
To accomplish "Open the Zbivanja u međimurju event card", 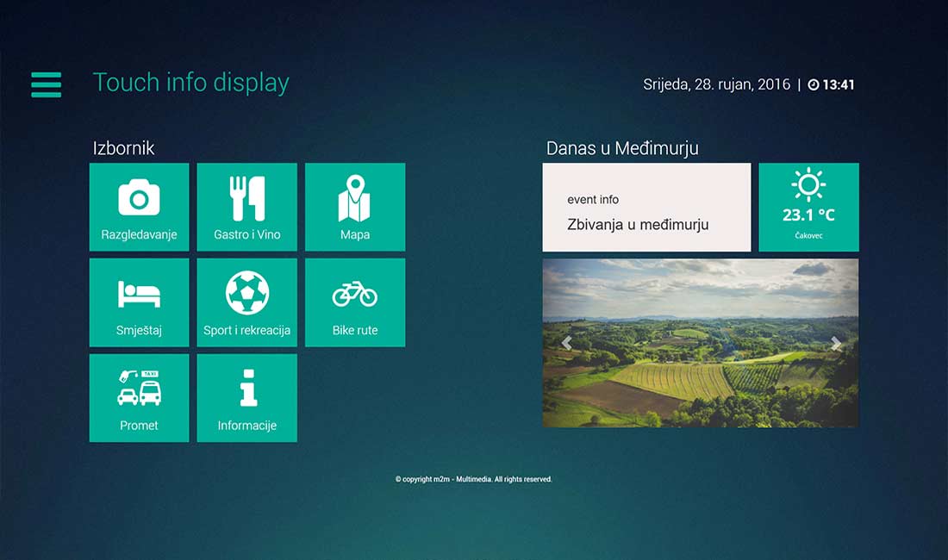I will [x=646, y=208].
